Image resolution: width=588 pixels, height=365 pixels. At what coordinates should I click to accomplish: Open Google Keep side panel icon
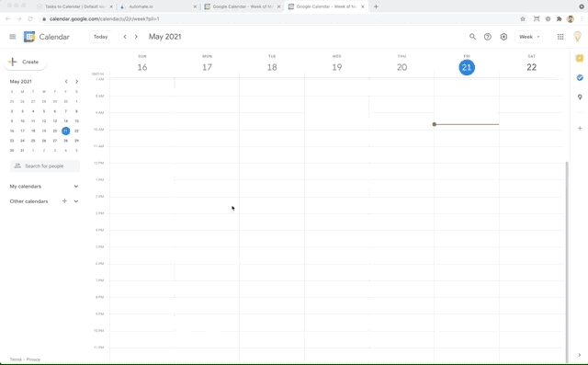click(x=580, y=58)
